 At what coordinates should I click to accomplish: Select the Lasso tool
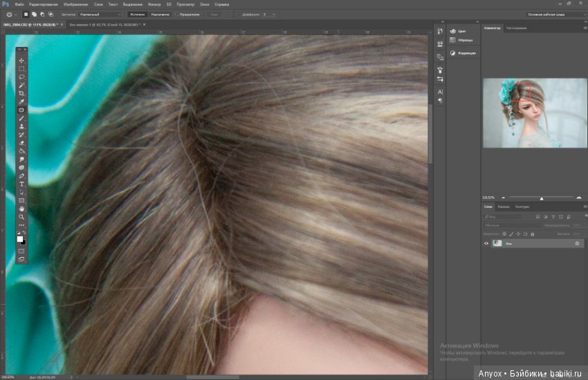21,77
